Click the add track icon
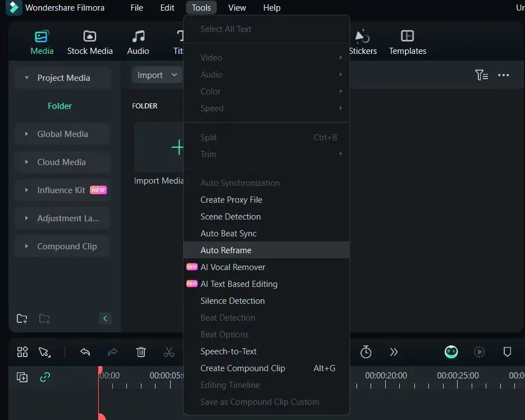 tap(22, 377)
